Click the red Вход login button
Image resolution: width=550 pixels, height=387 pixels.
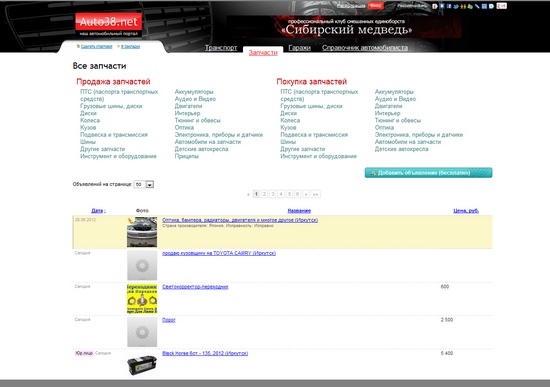coord(375,6)
